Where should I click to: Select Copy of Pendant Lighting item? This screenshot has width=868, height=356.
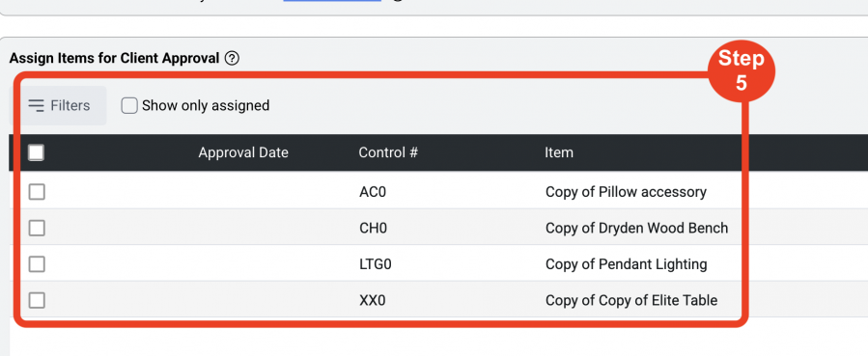coord(626,264)
